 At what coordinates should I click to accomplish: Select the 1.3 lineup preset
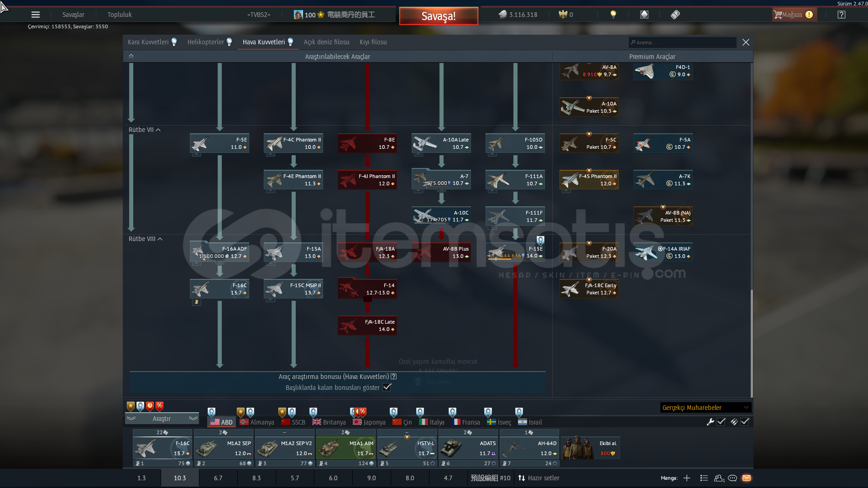point(141,478)
